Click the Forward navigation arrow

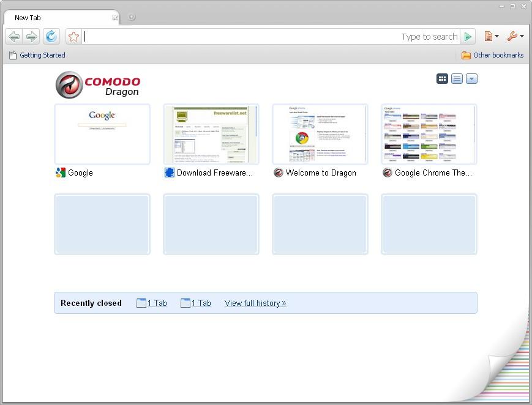pos(32,36)
